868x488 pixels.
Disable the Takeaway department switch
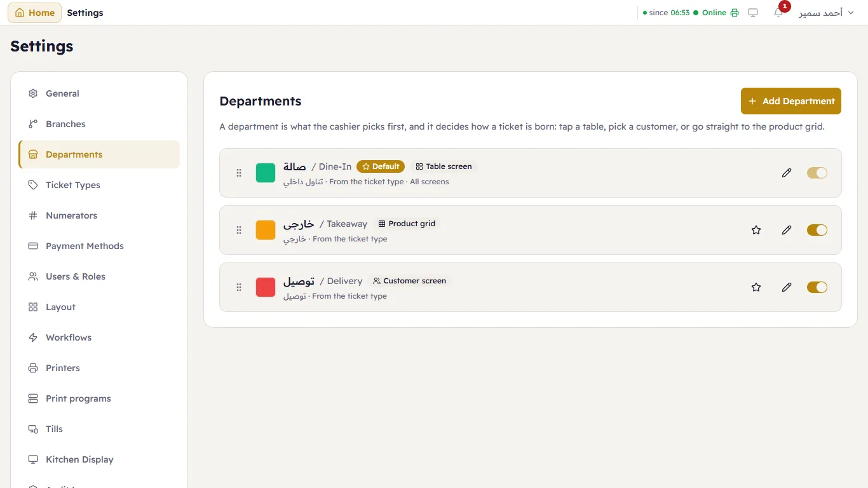tap(817, 230)
